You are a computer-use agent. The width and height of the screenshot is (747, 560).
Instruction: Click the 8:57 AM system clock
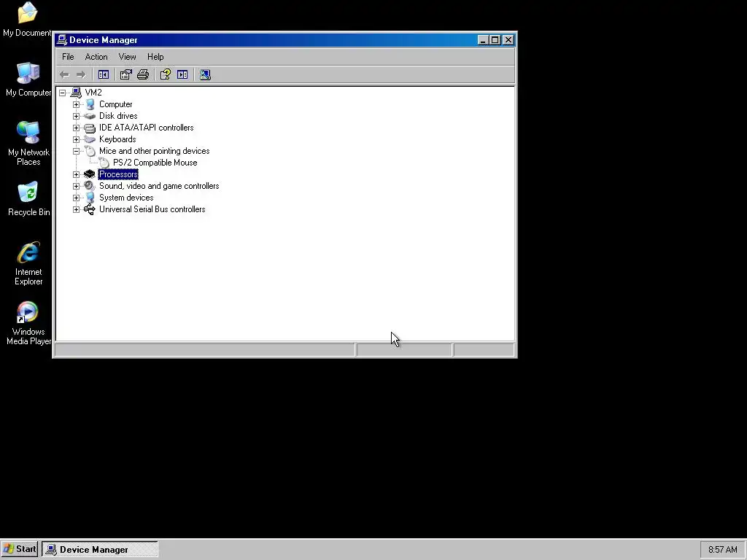pos(723,550)
